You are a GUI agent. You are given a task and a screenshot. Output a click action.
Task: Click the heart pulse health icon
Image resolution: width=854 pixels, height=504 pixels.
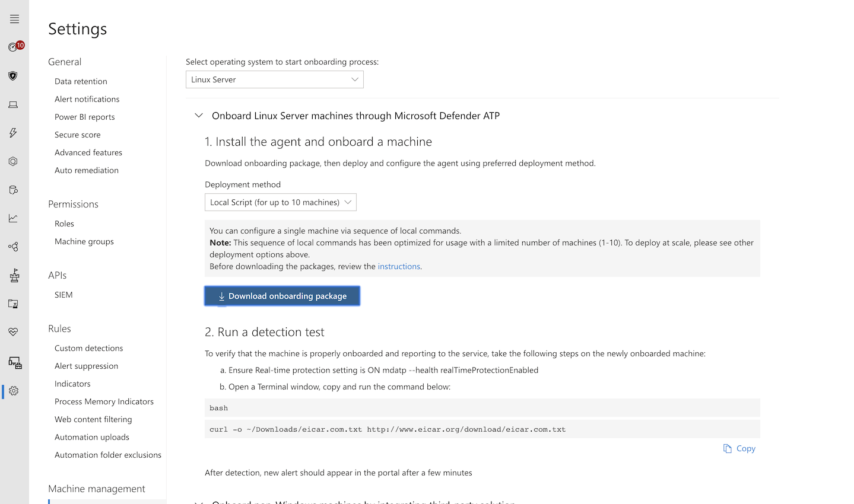tap(13, 332)
